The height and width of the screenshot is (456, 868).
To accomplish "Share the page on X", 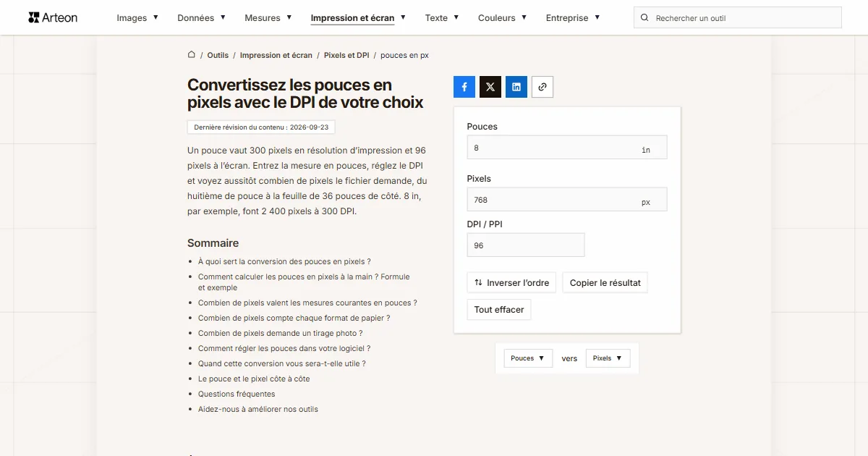I will click(490, 87).
